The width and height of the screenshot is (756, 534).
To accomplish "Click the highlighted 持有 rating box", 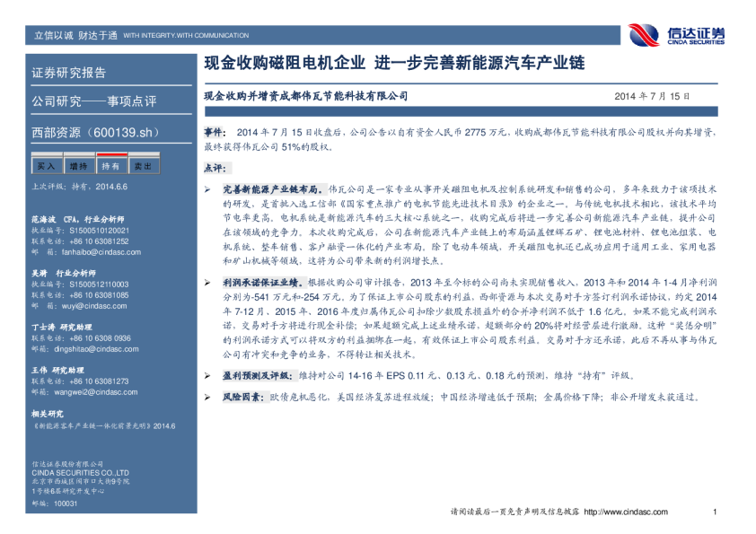I will [110, 166].
